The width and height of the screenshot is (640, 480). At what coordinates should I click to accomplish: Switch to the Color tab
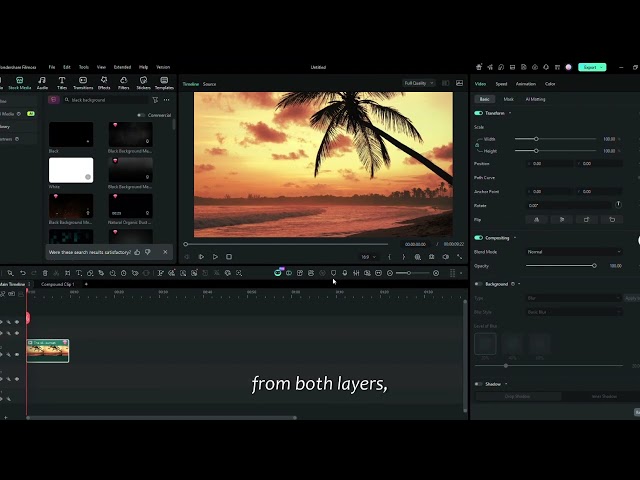tap(550, 84)
